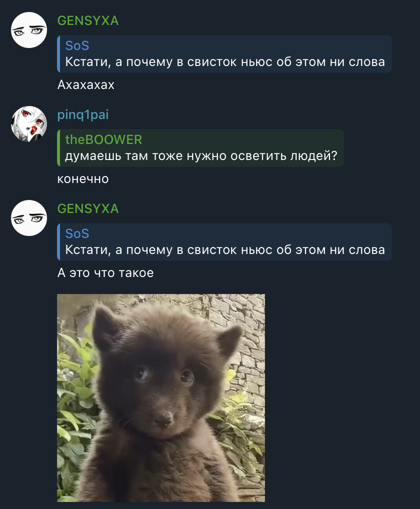The width and height of the screenshot is (420, 509).
Task: Open GENSYXA's avatar on the first message
Action: pos(29,30)
